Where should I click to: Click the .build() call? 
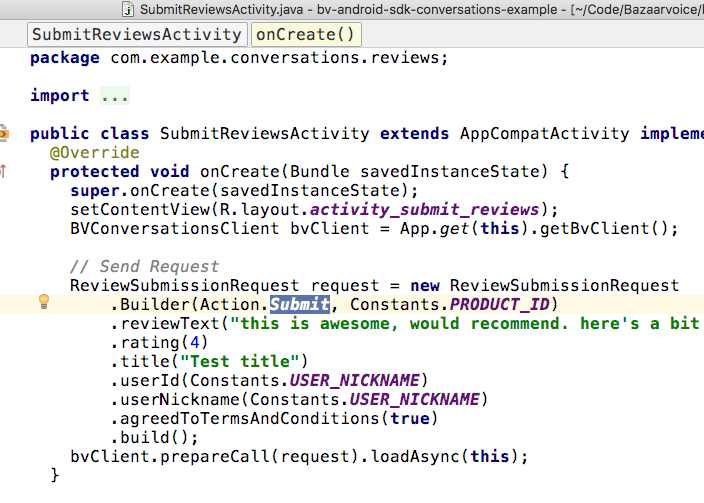click(154, 437)
